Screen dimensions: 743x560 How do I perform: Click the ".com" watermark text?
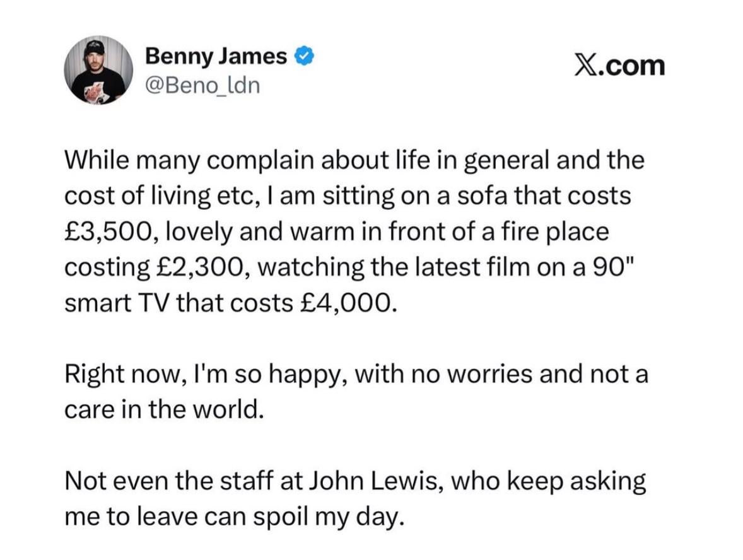633,65
